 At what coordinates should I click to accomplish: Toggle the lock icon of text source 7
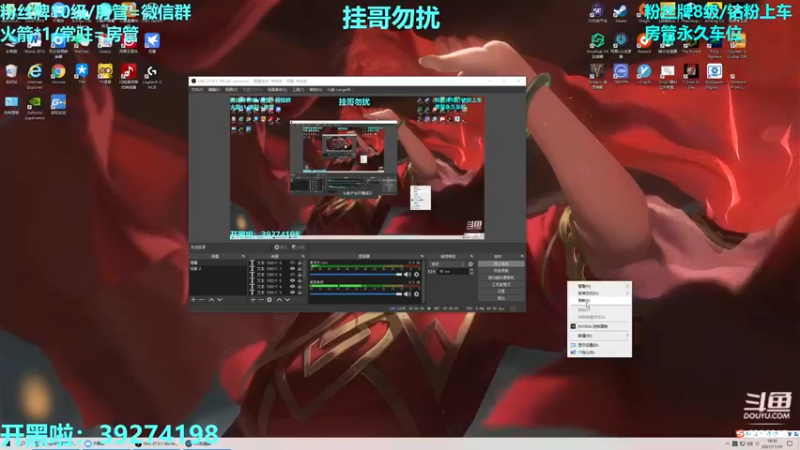(300, 268)
